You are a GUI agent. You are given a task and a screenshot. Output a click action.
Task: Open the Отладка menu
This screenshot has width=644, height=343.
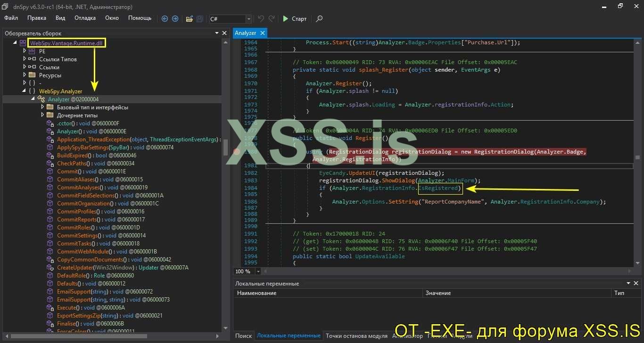tap(85, 18)
